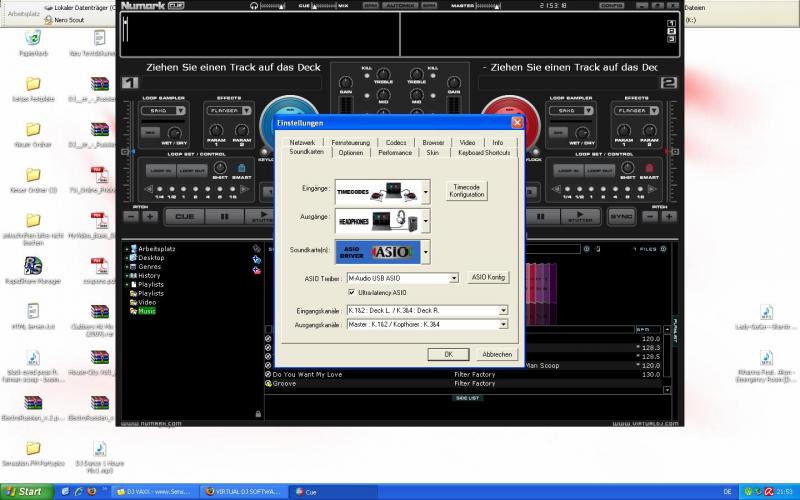Switch to the Keyboard Shortcuts tab
Image resolution: width=800 pixels, height=500 pixels.
pos(484,153)
